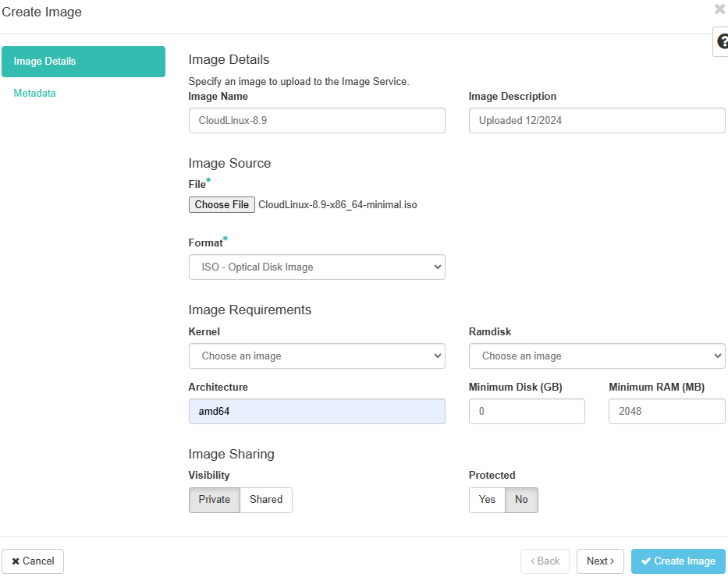Click the Back button

(x=545, y=561)
